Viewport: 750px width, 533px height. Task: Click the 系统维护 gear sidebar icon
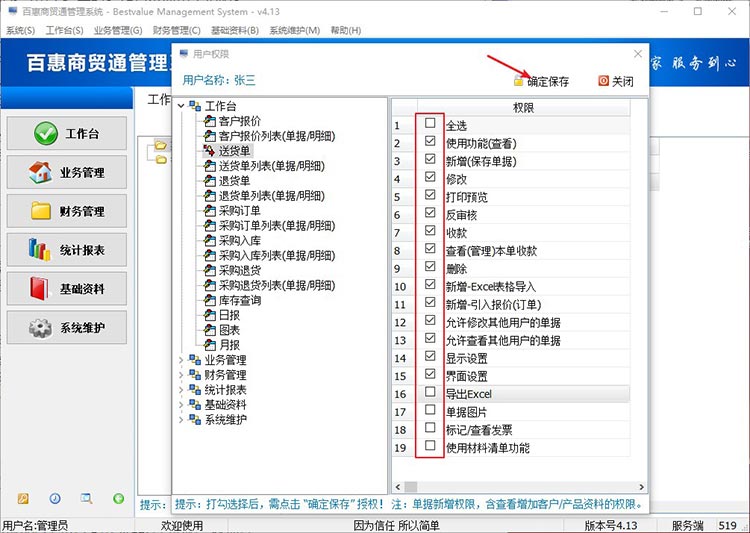(40, 328)
